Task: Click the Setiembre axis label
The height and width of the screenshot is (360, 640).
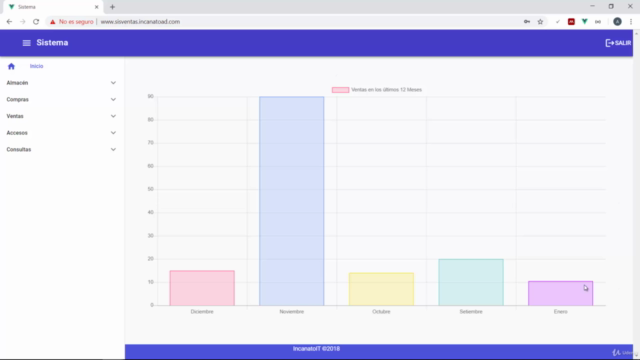Action: [471, 312]
